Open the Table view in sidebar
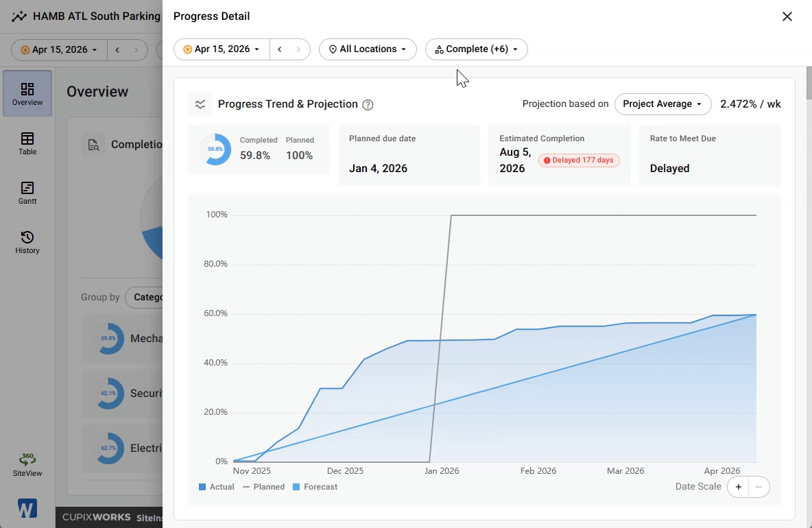 pos(27,144)
